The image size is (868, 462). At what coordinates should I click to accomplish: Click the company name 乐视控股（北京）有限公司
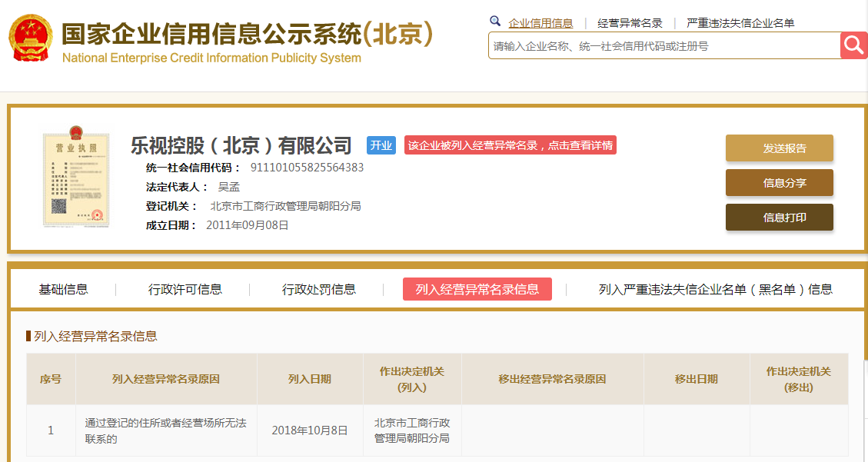[x=241, y=145]
